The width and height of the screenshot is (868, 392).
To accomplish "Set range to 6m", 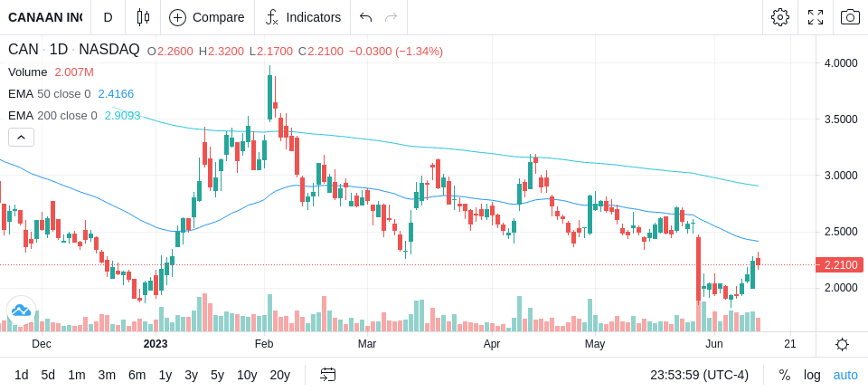I will click(137, 376).
